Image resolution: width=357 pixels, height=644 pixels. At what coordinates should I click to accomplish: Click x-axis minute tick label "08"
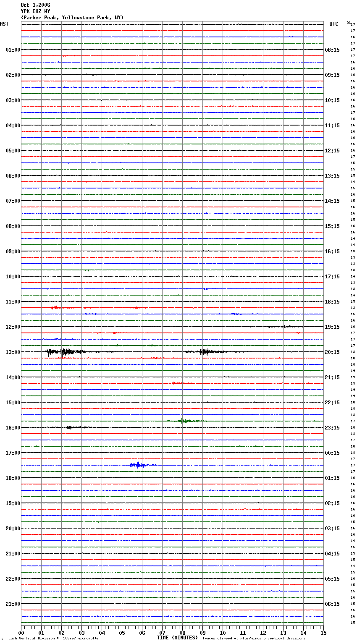click(x=182, y=633)
